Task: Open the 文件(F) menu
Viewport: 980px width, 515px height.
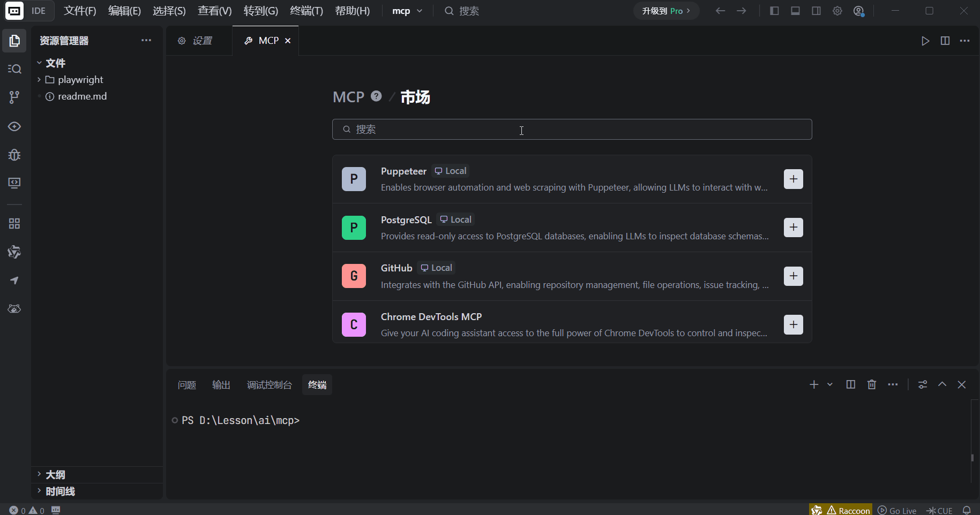Action: point(80,11)
